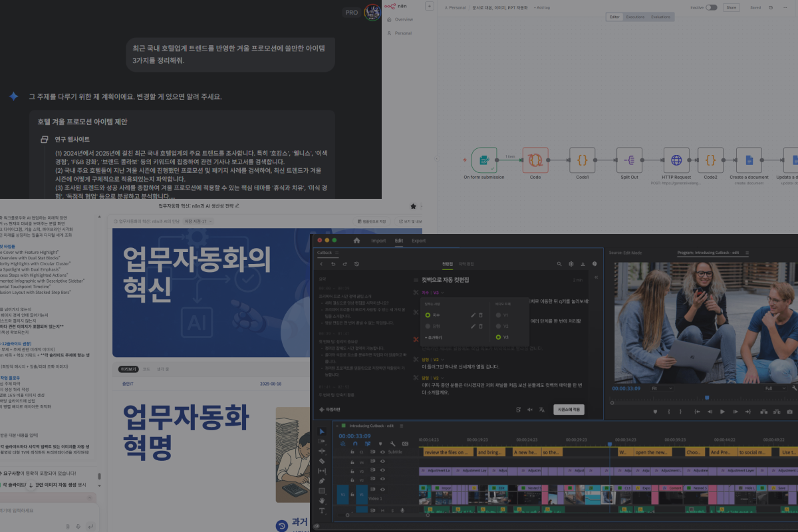Click the Split Out node in n8n
The width and height of the screenshot is (798, 532).
[x=629, y=160]
